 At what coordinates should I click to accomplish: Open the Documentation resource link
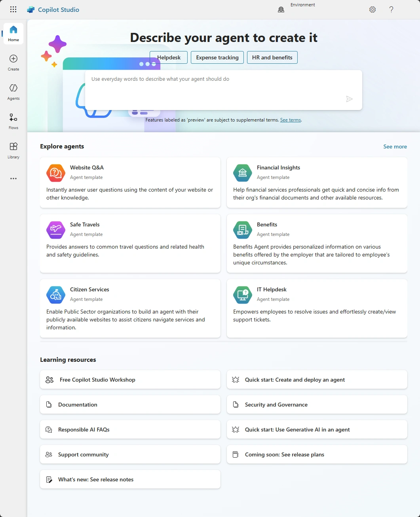(130, 405)
